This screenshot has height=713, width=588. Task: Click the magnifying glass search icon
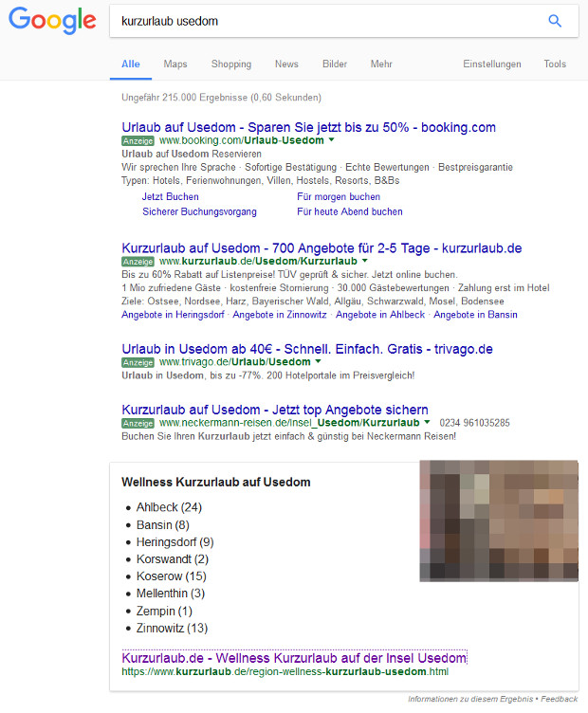tap(555, 21)
